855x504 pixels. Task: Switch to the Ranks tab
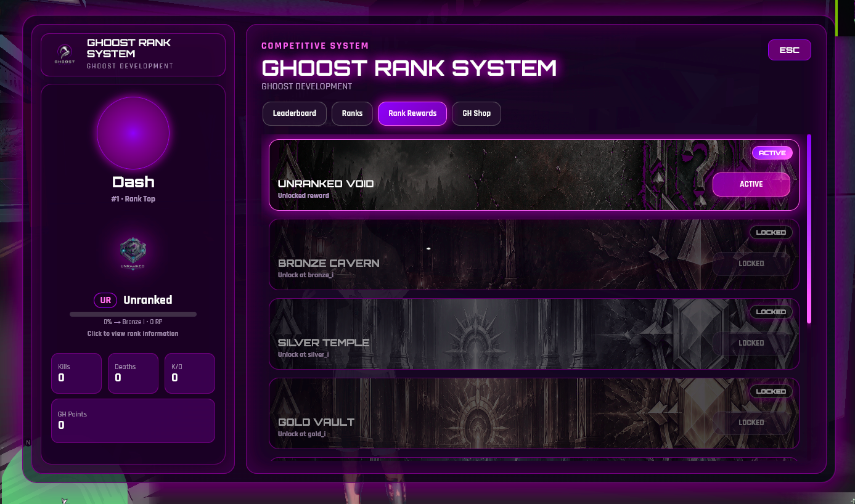tap(353, 113)
